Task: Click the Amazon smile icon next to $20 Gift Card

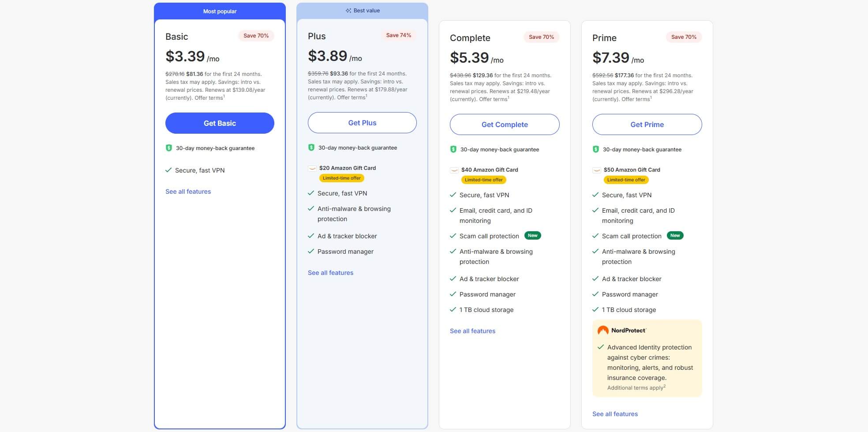Action: [x=311, y=168]
